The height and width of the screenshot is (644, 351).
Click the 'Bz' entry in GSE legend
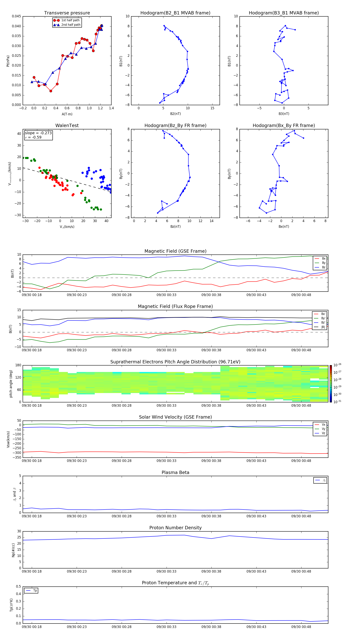tap(320, 267)
